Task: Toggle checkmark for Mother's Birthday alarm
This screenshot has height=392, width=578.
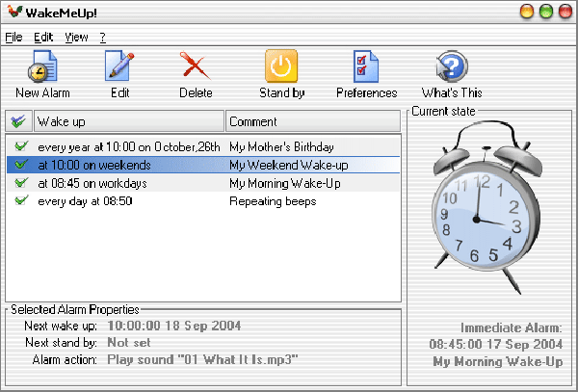Action: coord(20,147)
